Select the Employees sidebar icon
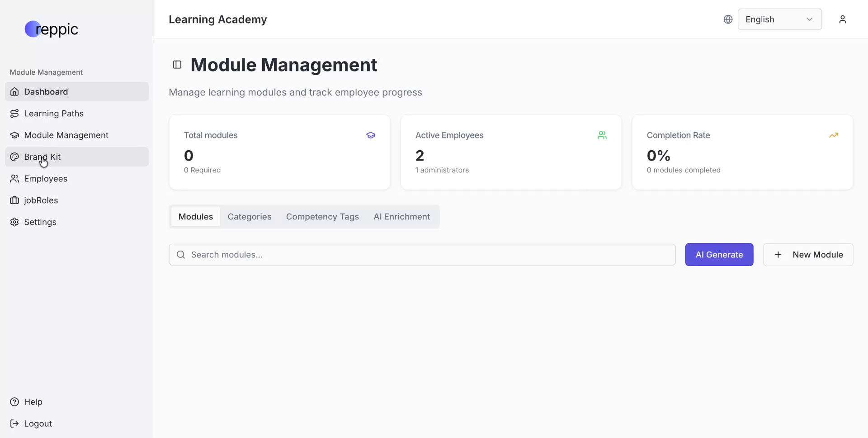868x438 pixels. pyautogui.click(x=14, y=179)
